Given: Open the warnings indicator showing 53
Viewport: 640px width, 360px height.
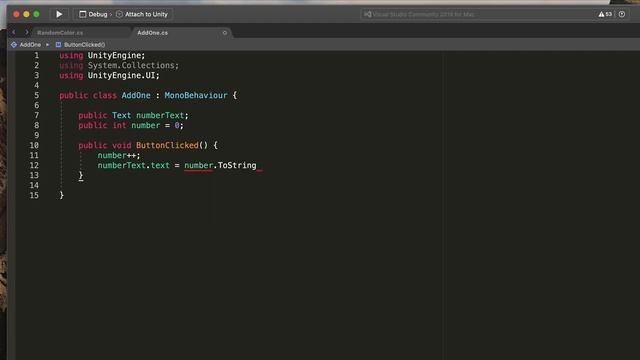Looking at the screenshot, I should [605, 14].
